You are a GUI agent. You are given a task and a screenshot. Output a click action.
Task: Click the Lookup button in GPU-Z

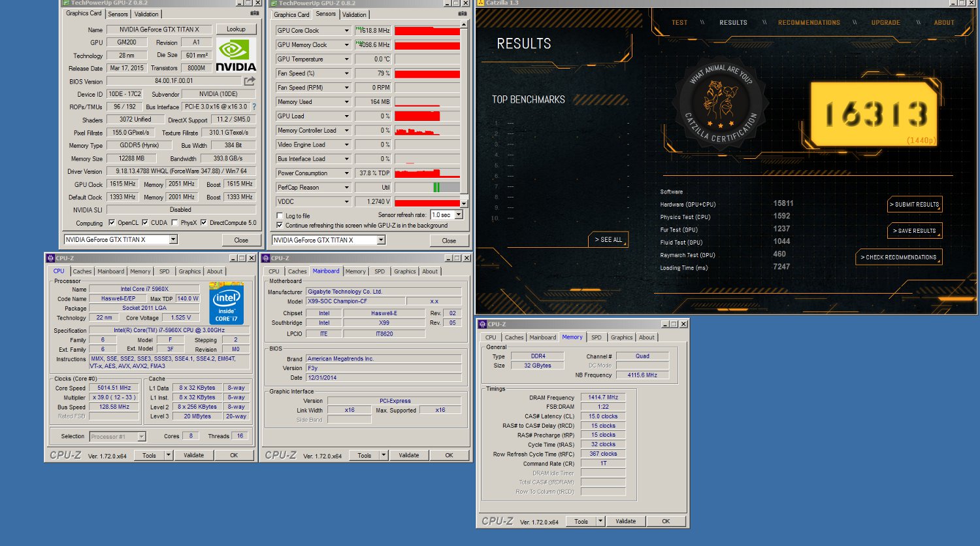236,29
